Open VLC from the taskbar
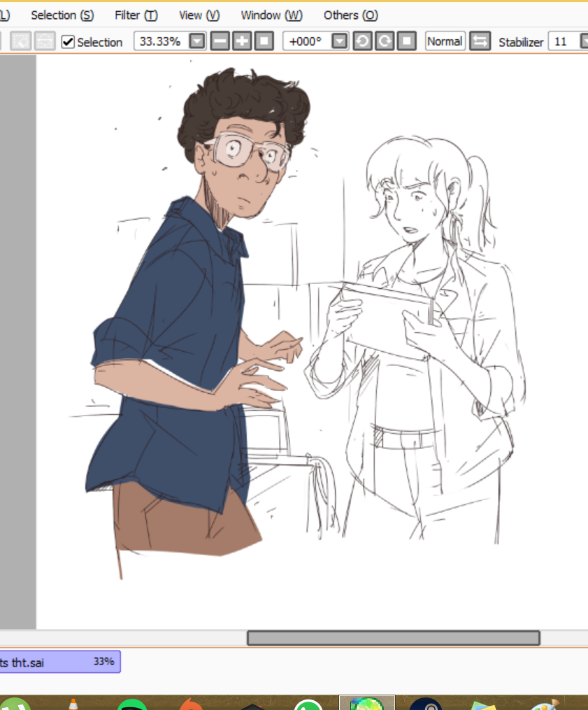The height and width of the screenshot is (710, 588). tap(73, 704)
